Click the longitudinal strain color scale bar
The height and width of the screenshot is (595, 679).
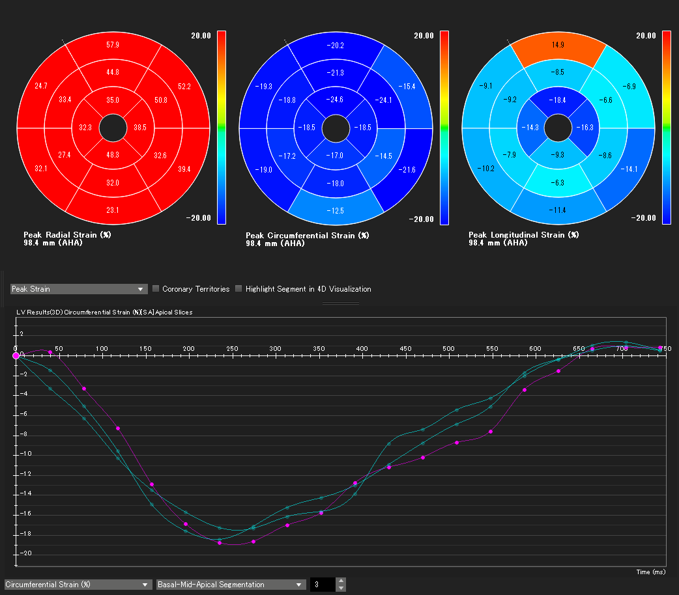pos(667,127)
